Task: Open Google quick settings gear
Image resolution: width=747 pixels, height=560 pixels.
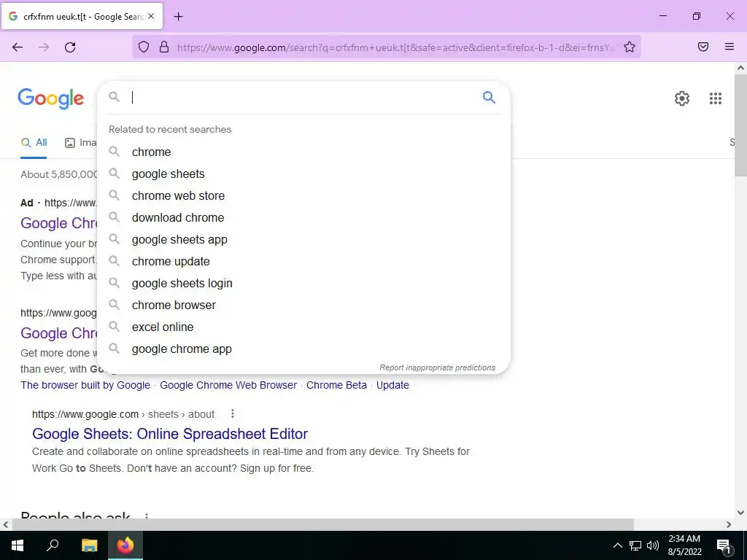Action: click(x=682, y=98)
